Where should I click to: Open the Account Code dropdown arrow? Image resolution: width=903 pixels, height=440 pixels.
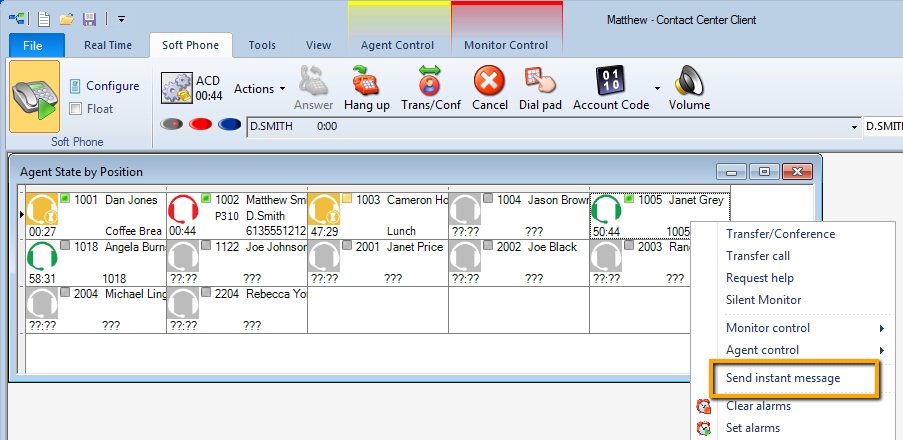(x=657, y=89)
